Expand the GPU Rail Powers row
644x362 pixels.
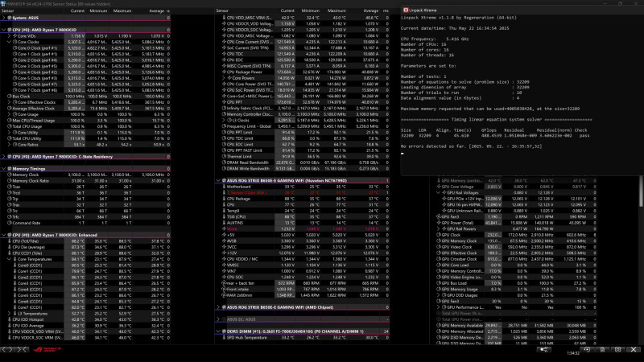[x=439, y=229]
